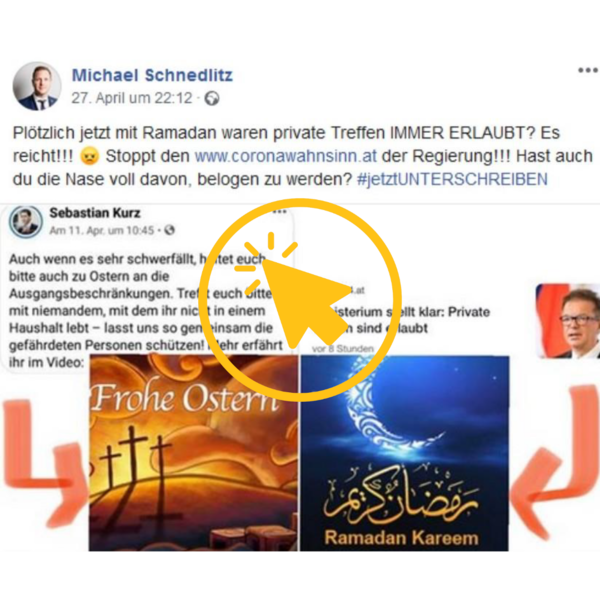Click the angry face emoji
The image size is (600, 600).
point(90,156)
